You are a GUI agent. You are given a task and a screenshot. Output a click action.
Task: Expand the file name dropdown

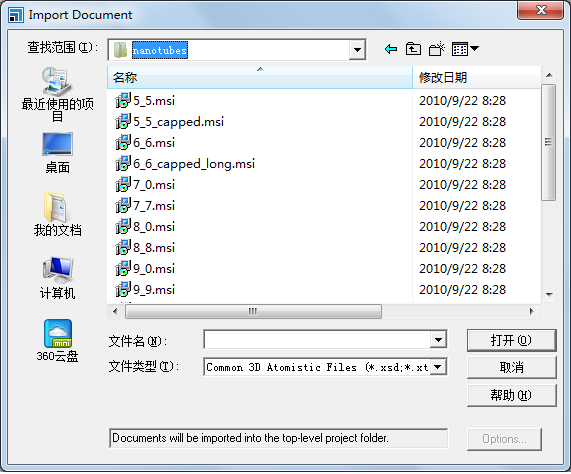tap(438, 340)
